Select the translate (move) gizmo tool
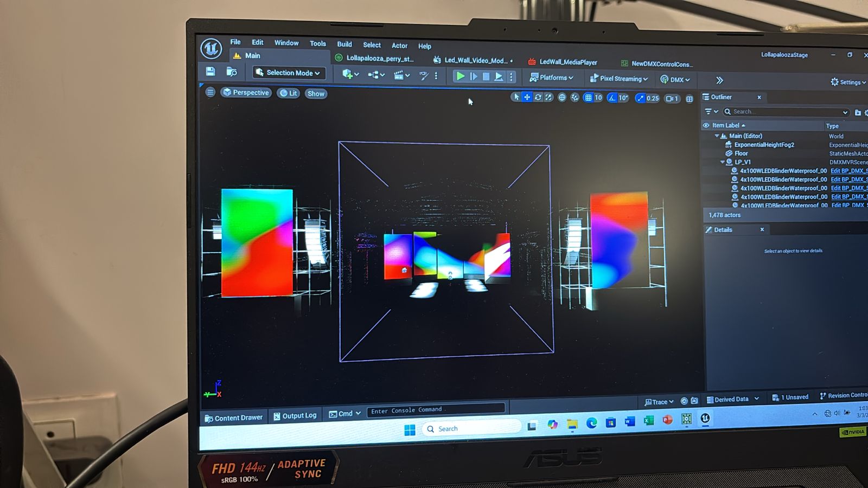This screenshot has width=868, height=488. pyautogui.click(x=527, y=97)
